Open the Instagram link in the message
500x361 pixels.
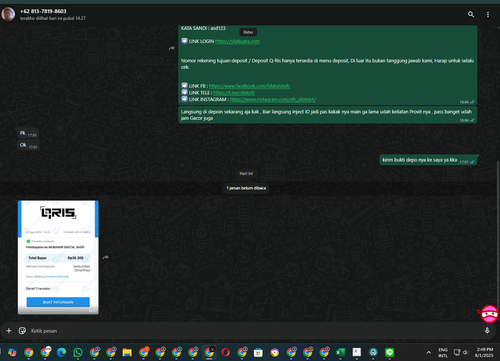point(273,99)
